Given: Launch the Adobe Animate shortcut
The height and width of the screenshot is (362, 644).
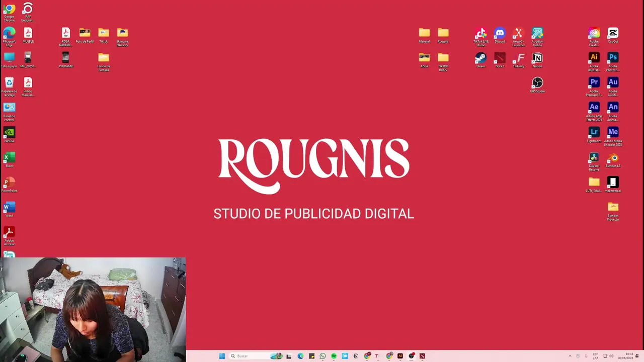Looking at the screenshot, I should point(613,112).
